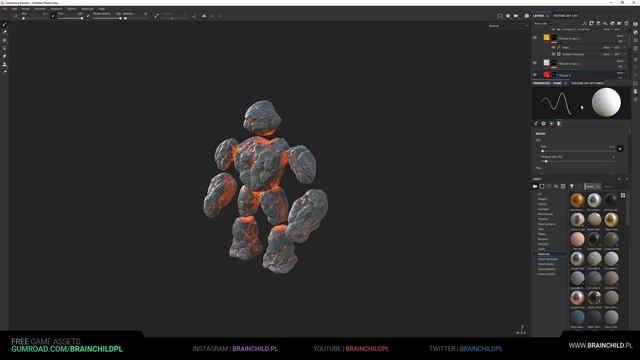Open the Brush properties icon
The image size is (640, 360).
pos(536,123)
